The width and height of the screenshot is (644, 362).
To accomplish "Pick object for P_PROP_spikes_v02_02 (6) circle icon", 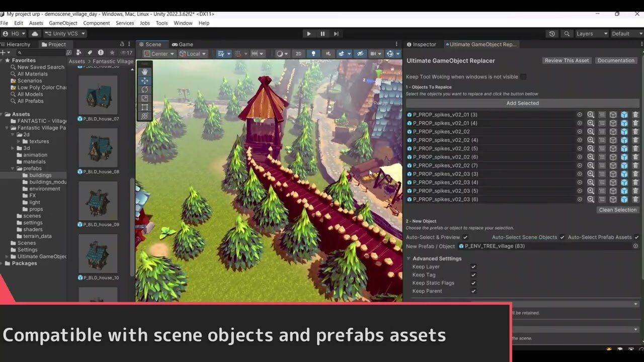I will tap(580, 157).
